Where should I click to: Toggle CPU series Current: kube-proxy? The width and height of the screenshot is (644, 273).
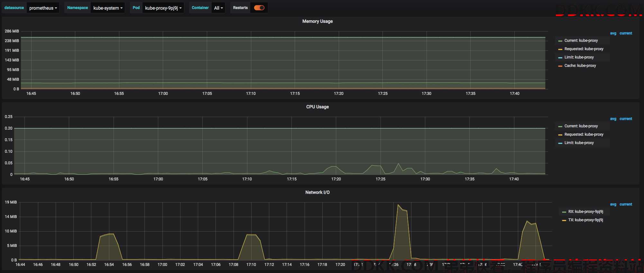point(581,126)
